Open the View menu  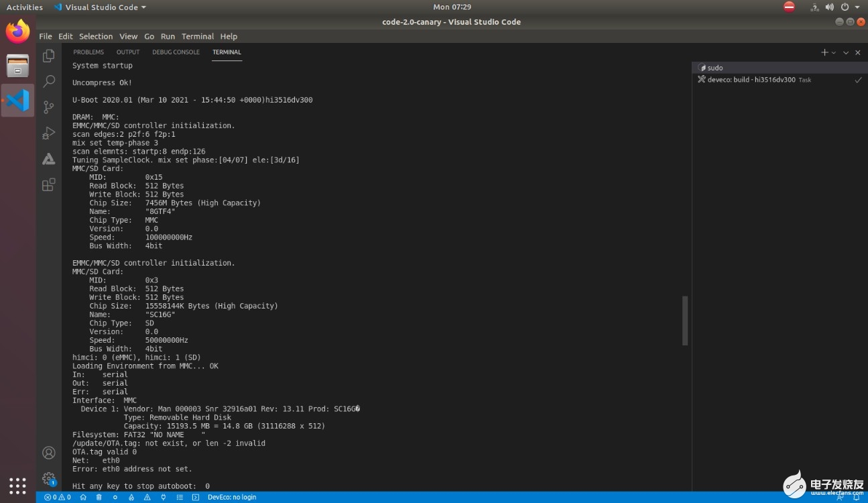tap(128, 36)
